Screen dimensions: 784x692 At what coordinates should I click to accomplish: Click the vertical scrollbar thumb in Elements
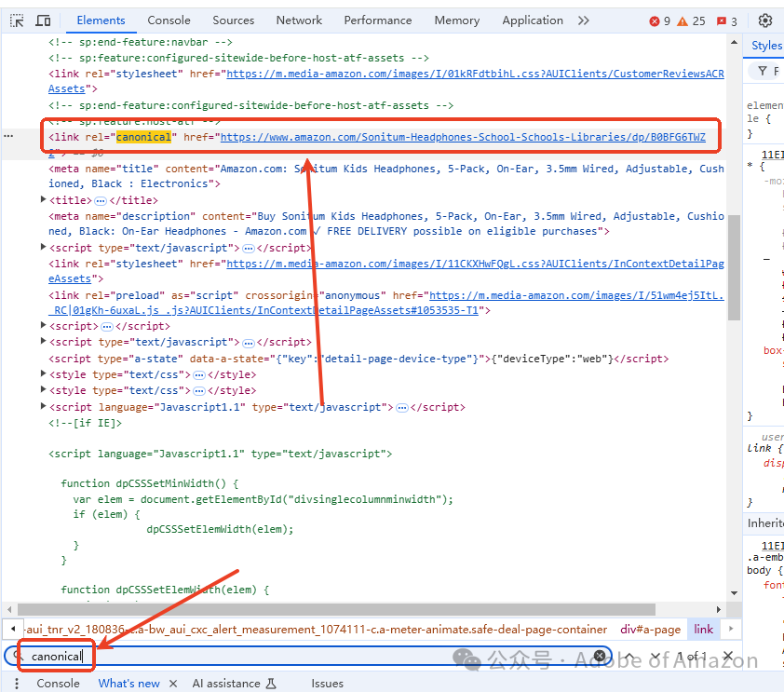734,267
